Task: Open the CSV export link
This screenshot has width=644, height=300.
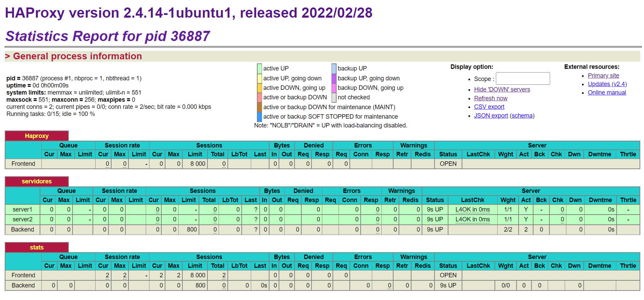Action: [489, 107]
